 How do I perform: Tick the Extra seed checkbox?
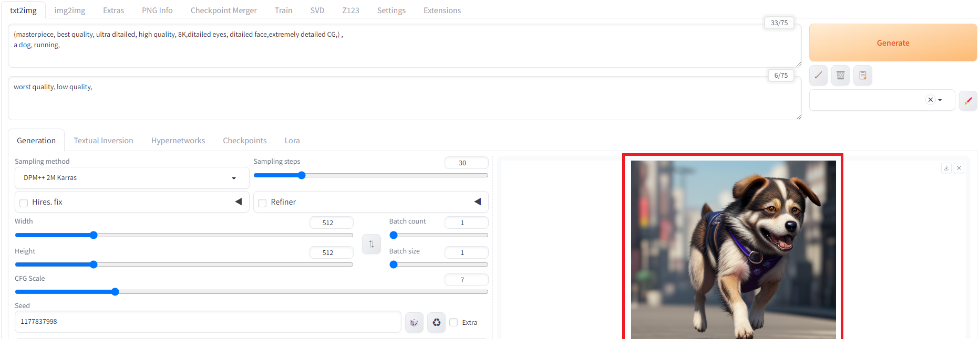453,322
